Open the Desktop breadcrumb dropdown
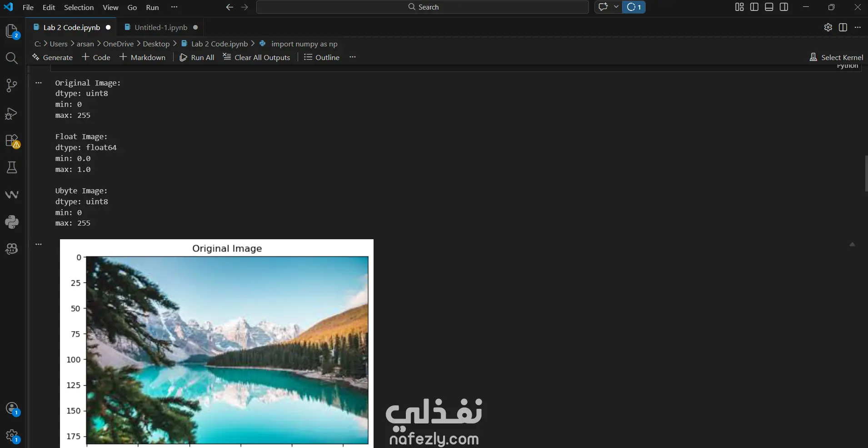868x448 pixels. (x=156, y=44)
